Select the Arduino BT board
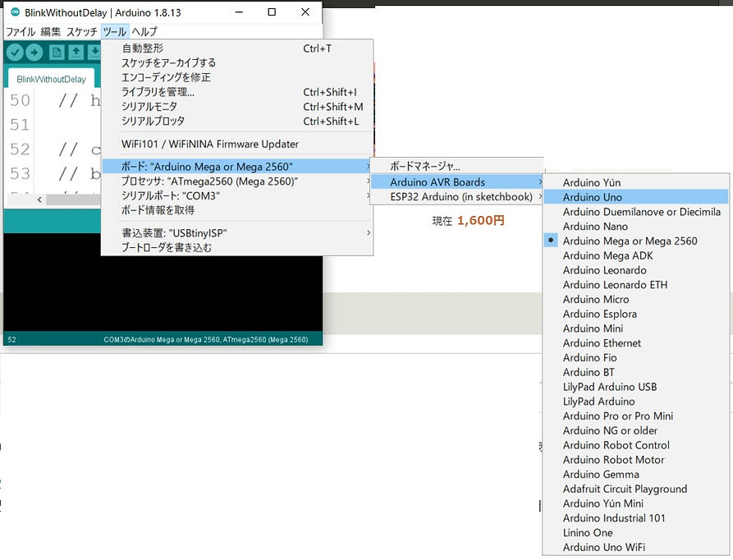This screenshot has height=560, width=733. [636, 372]
